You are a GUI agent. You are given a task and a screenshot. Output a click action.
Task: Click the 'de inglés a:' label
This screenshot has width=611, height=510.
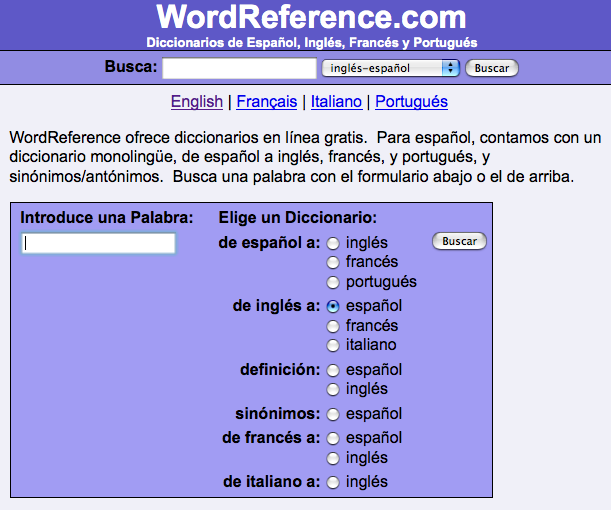point(276,306)
